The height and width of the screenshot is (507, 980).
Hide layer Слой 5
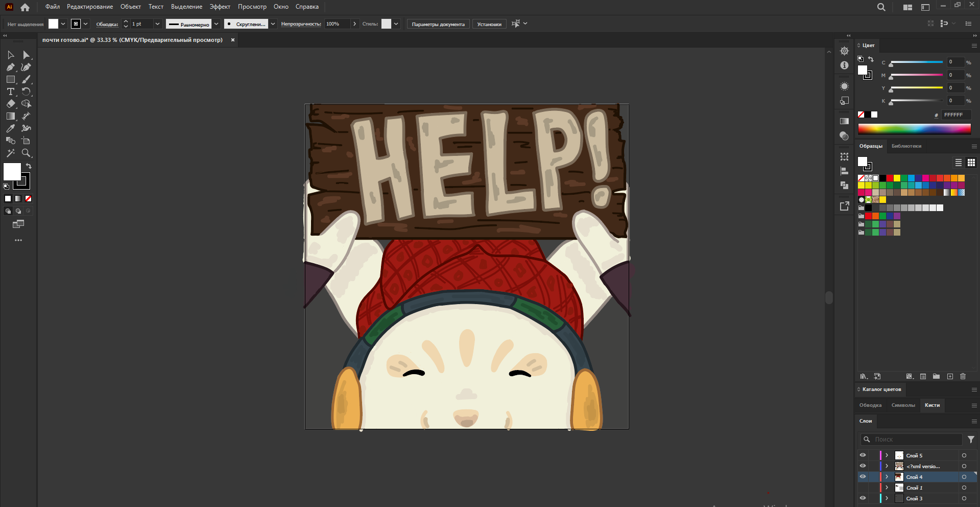[x=863, y=455]
